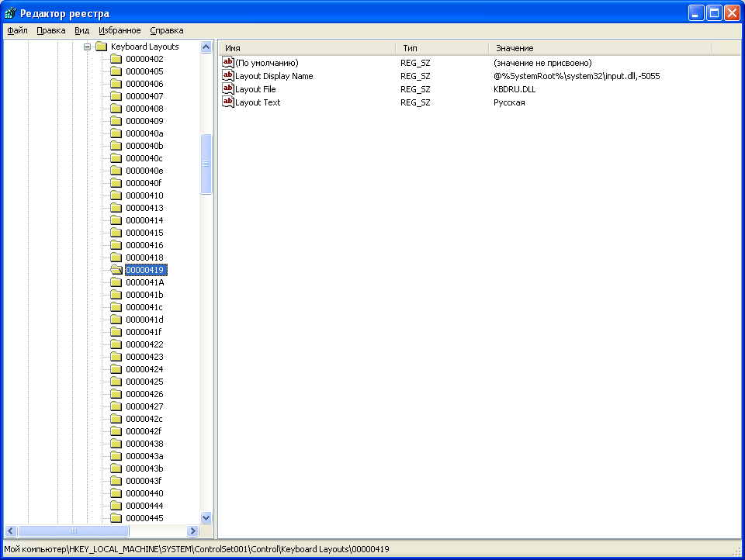Click the Layout File string value icon
This screenshot has height=560, width=745.
coord(228,89)
